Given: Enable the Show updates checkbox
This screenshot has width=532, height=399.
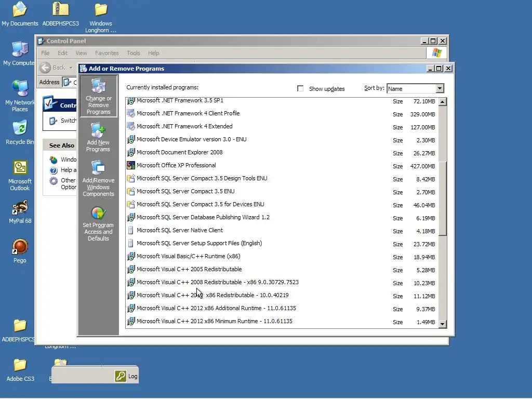Looking at the screenshot, I should coord(300,88).
